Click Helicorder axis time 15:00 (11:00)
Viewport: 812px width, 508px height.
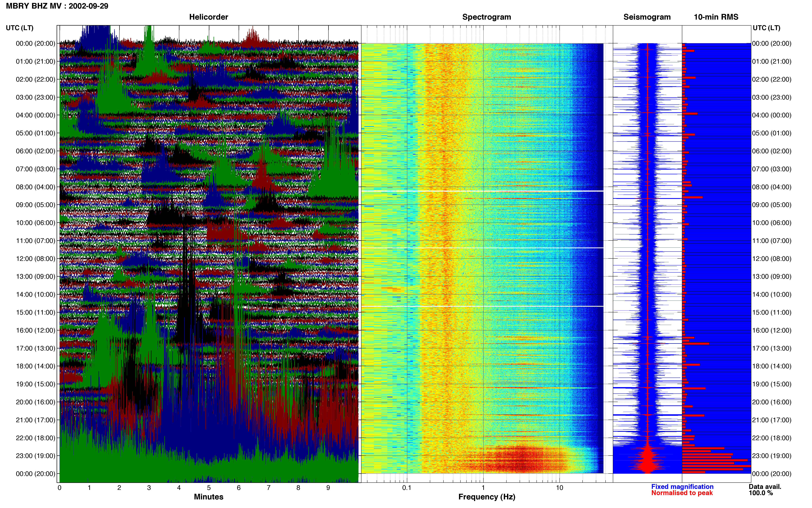[36, 313]
